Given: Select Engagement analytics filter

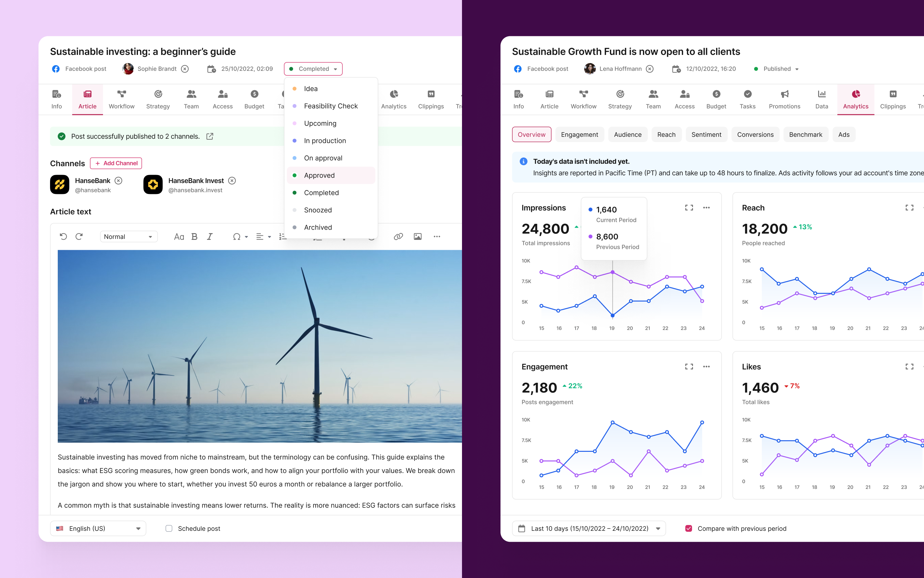Looking at the screenshot, I should 580,135.
